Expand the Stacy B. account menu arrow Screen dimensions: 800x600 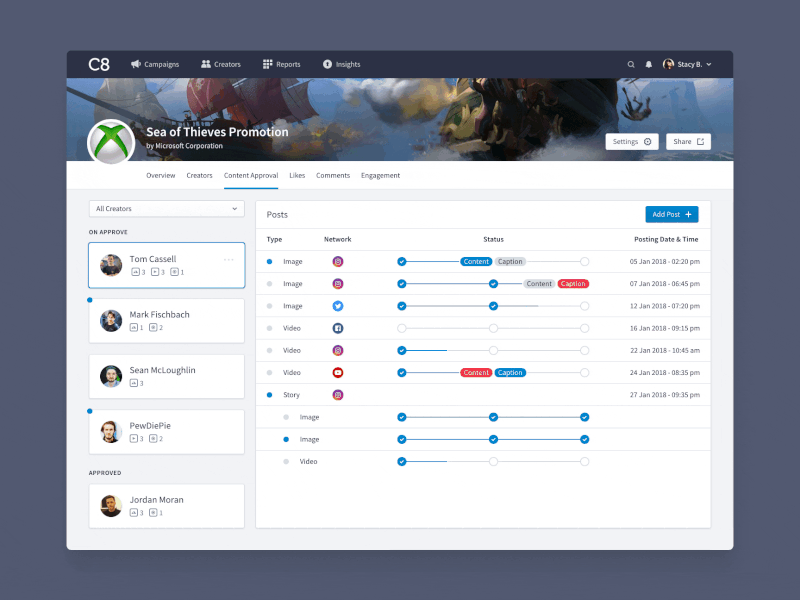709,64
